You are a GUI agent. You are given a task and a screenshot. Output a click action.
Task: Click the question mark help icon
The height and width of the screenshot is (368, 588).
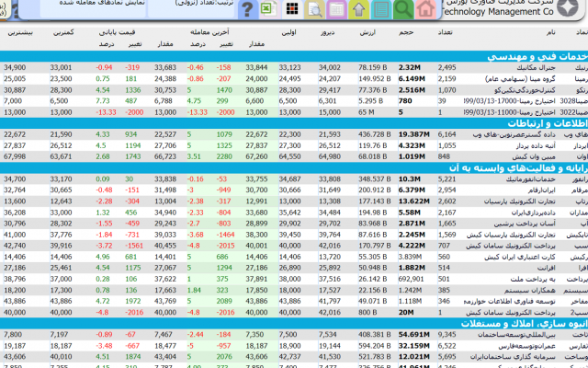tap(245, 9)
